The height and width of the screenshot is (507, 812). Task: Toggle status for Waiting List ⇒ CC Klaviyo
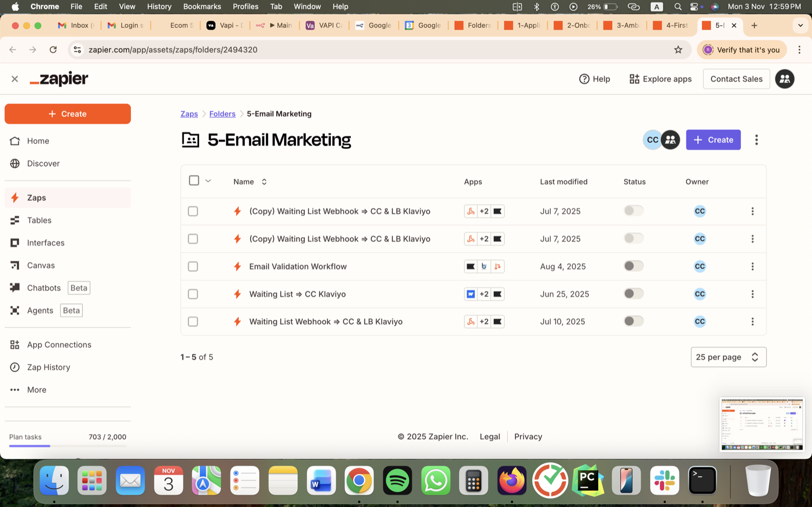point(633,293)
